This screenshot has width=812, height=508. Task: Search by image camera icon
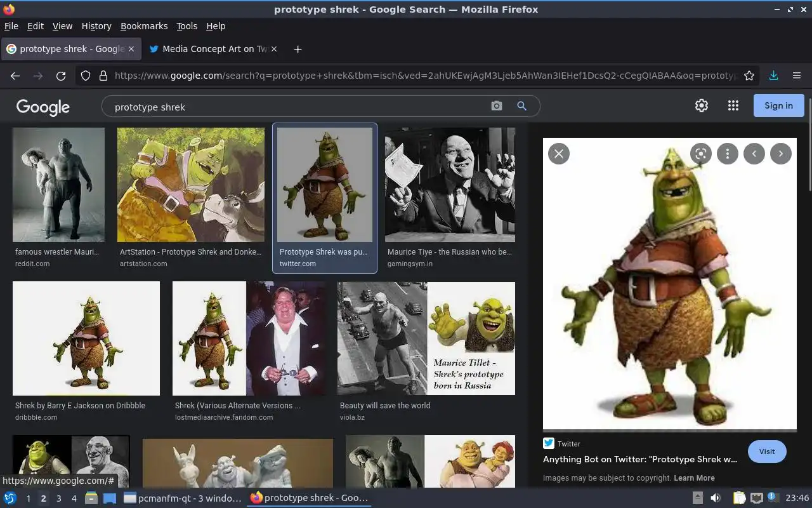coord(497,106)
